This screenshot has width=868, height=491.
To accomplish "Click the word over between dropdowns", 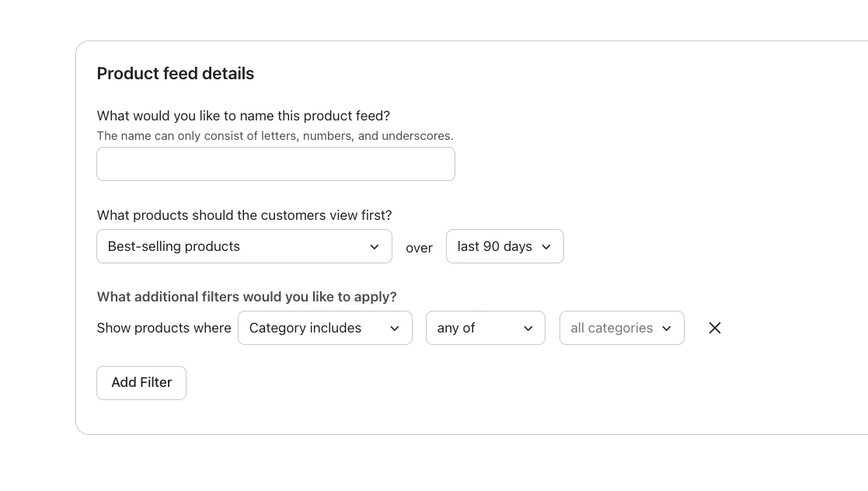I will pyautogui.click(x=419, y=248).
